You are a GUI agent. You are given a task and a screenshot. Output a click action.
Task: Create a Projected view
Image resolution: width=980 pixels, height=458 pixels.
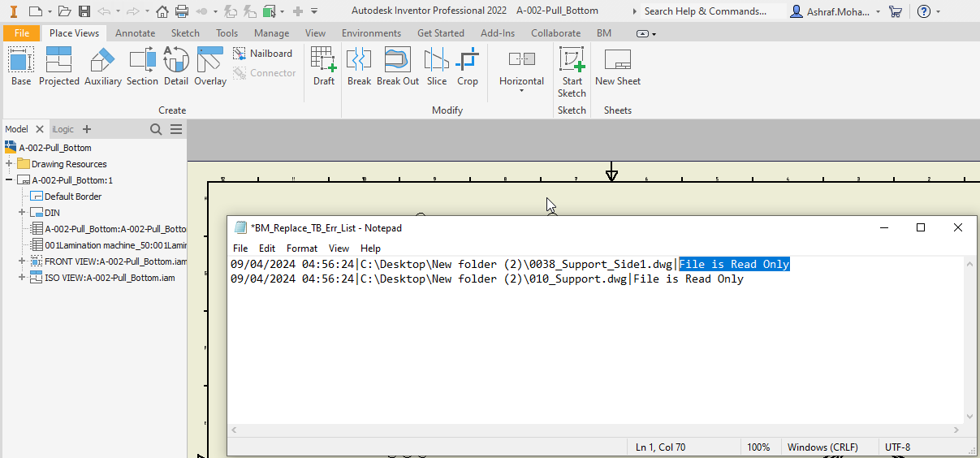tap(59, 66)
